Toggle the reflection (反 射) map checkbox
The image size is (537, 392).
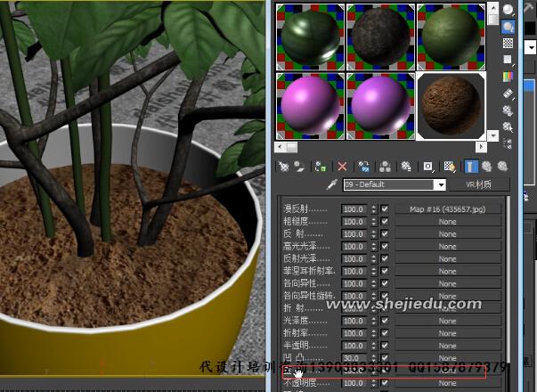(385, 233)
